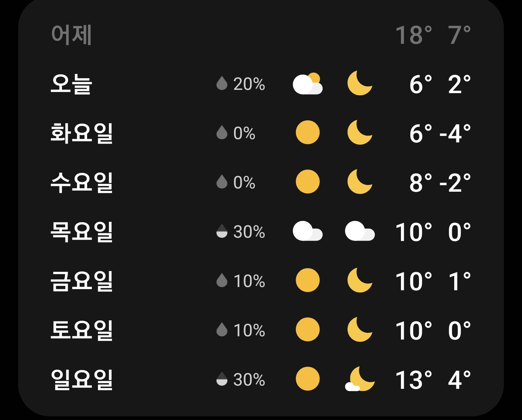522x420 pixels.
Task: Click the sun icon for 화요일
Action: coord(307,133)
